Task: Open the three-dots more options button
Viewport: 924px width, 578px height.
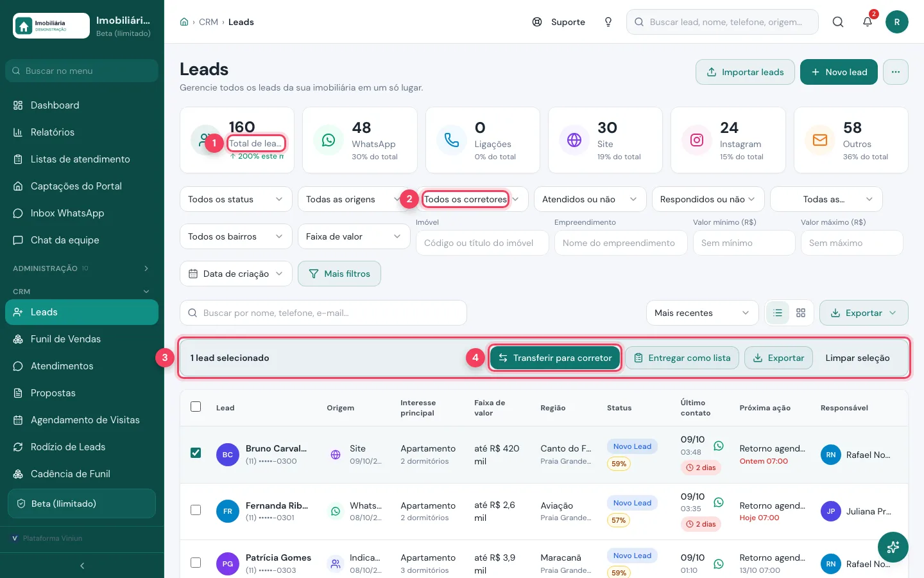Action: pos(896,72)
